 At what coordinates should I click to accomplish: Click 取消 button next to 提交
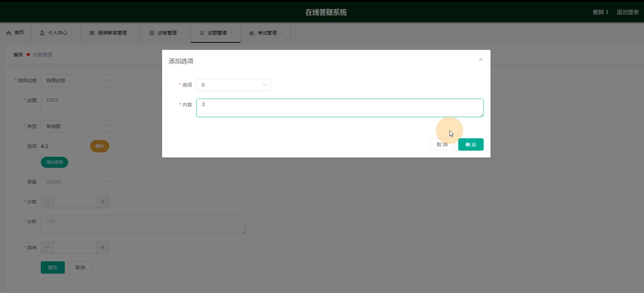(x=80, y=268)
